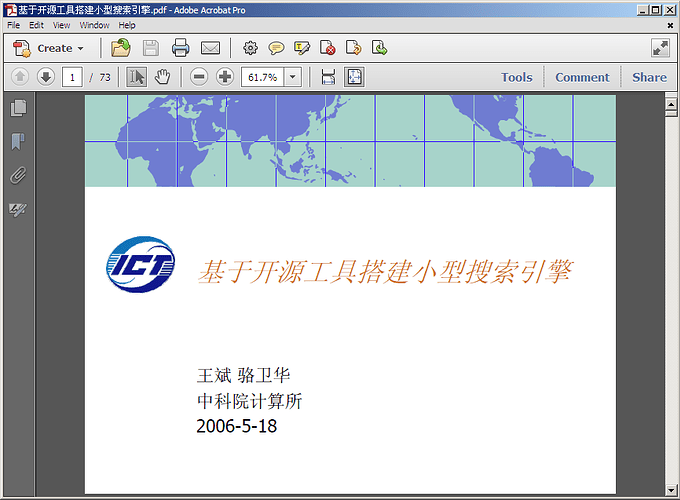Screen dimensions: 680x500
Task: Show the Page Thumbnails panel
Action: pos(18,108)
